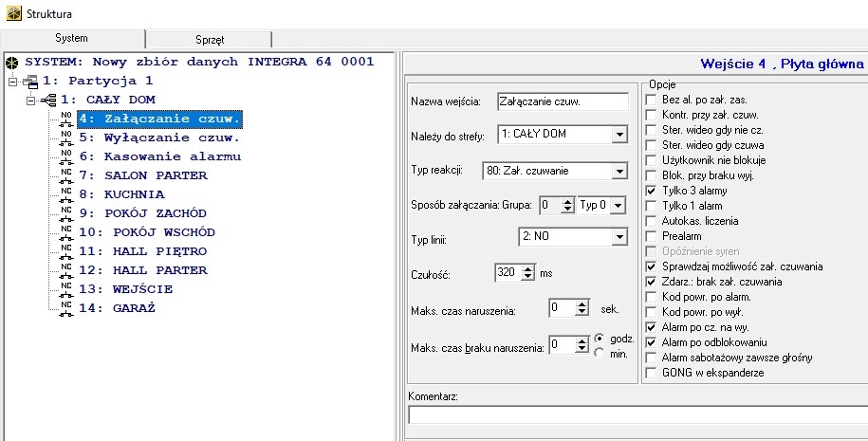The image size is (868, 441).
Task: Click the Partycja 1 partition icon
Action: pos(30,82)
